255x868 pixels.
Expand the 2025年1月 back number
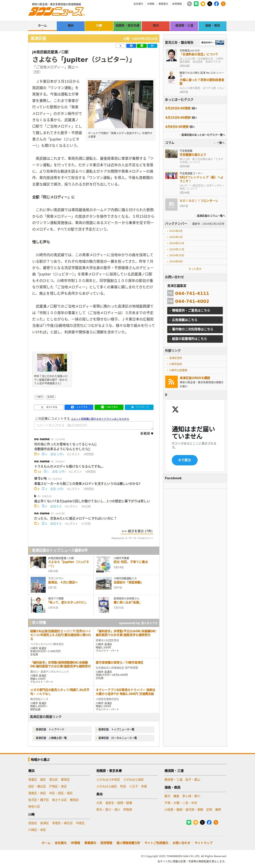click(176, 237)
